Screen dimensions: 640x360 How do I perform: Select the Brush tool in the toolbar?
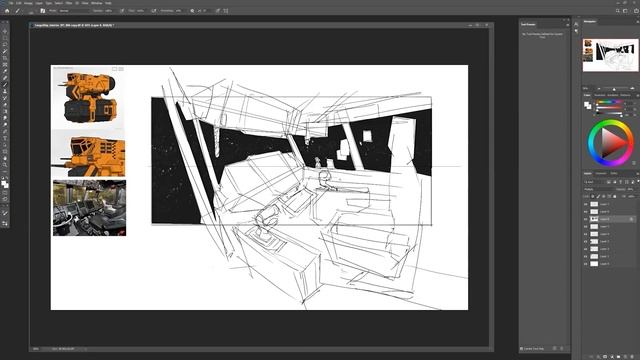coord(5,84)
